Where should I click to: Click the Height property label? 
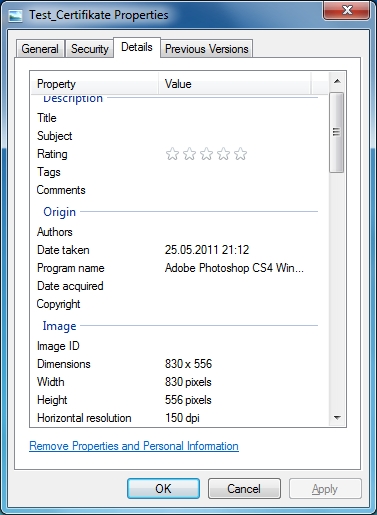(x=52, y=400)
